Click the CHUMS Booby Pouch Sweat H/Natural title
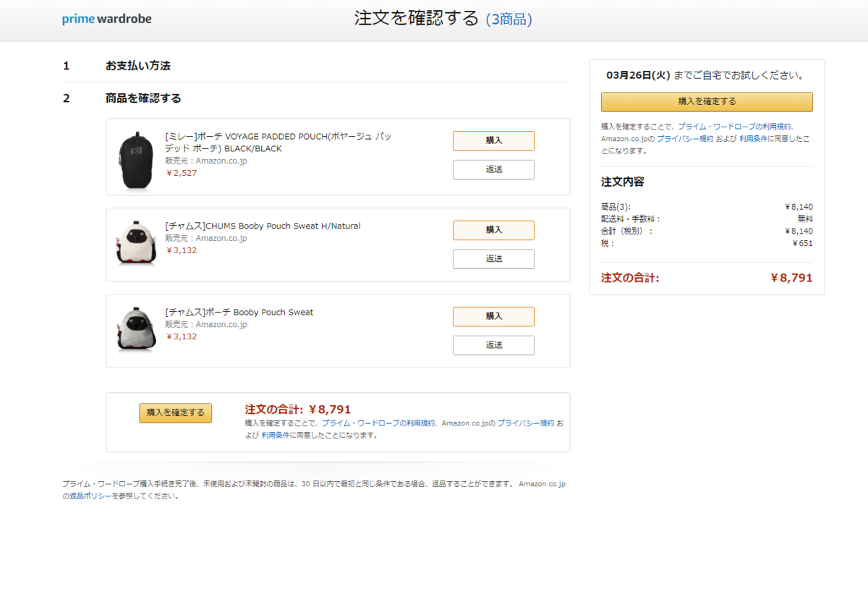Image resolution: width=868 pixels, height=602 pixels. click(x=263, y=226)
